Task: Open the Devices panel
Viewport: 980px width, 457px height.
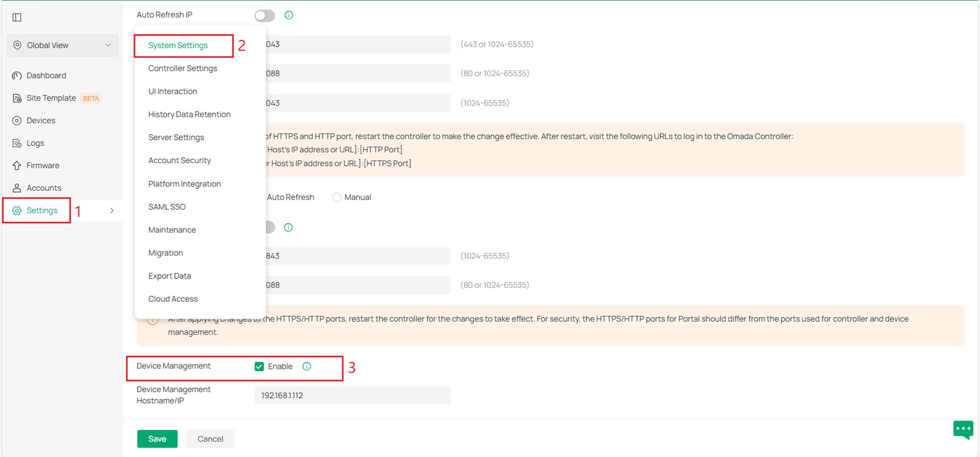Action: coord(41,120)
